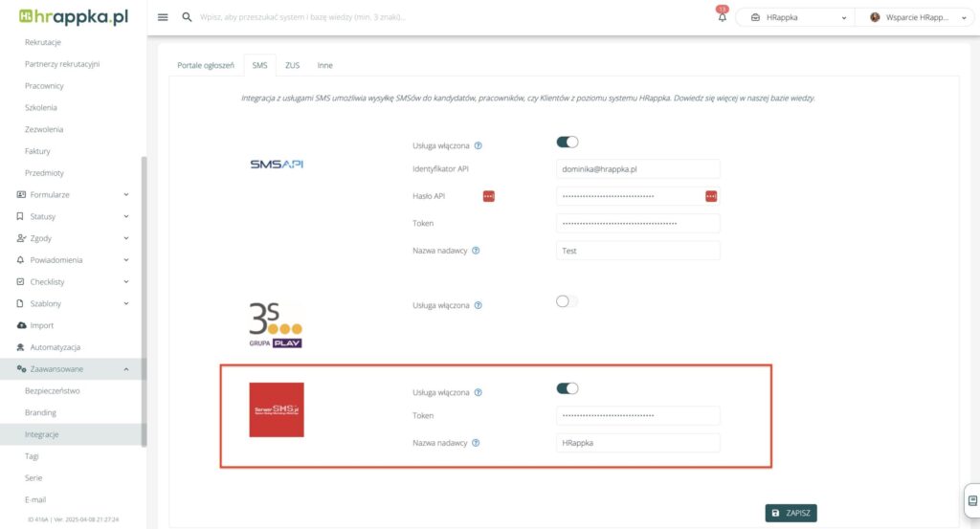Turn off the SerwerSMS service toggle

click(x=568, y=388)
